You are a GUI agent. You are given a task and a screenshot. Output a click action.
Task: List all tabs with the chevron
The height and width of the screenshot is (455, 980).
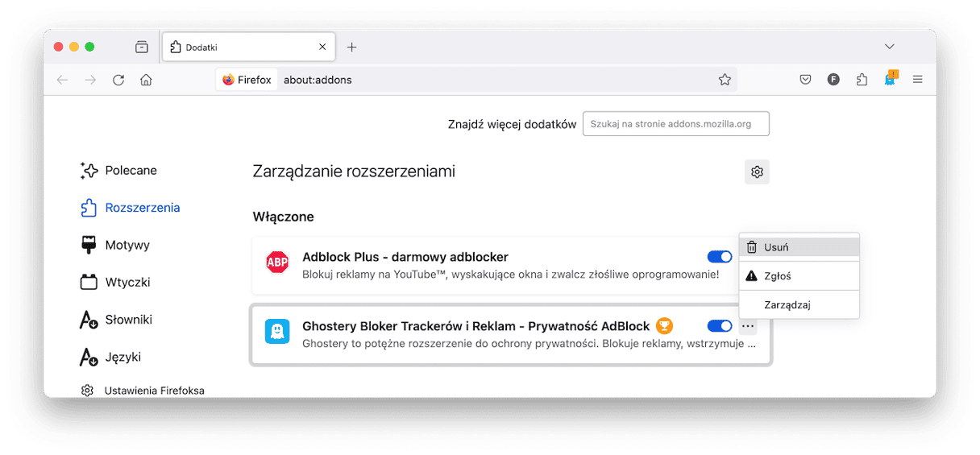tap(890, 47)
